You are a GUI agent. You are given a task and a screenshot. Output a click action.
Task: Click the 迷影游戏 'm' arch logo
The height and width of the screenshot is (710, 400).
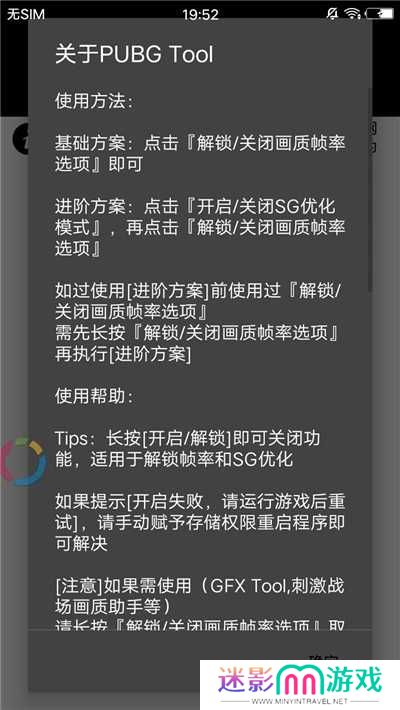[x=299, y=679]
